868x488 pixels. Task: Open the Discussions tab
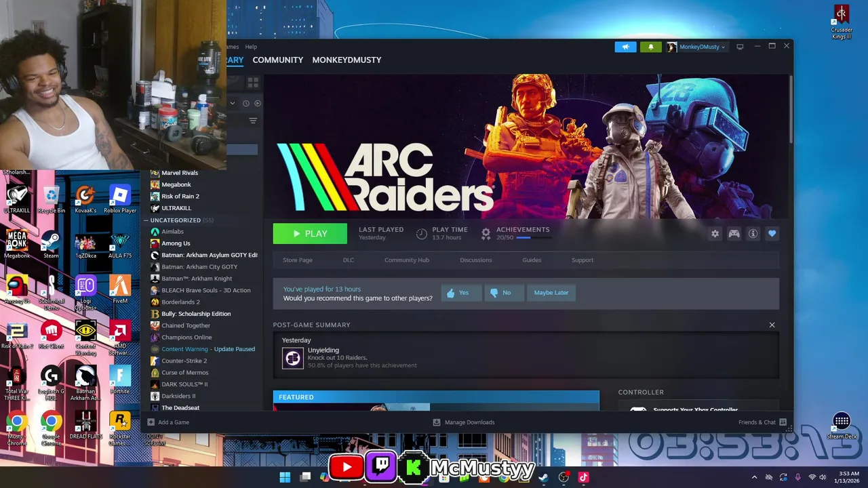click(475, 260)
